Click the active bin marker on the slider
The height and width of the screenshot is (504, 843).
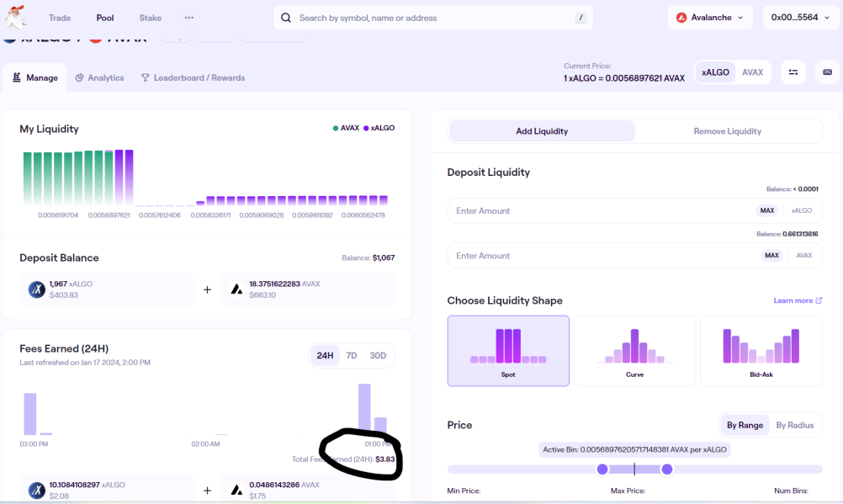pos(634,469)
